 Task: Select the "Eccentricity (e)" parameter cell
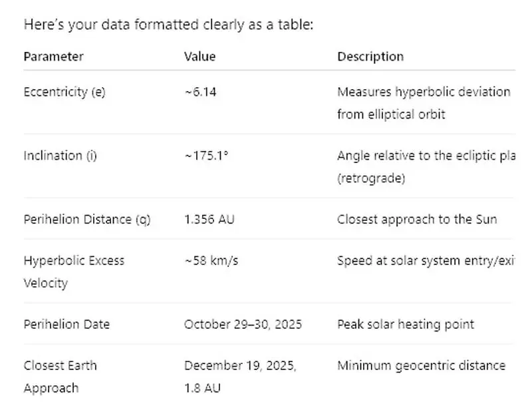point(65,92)
